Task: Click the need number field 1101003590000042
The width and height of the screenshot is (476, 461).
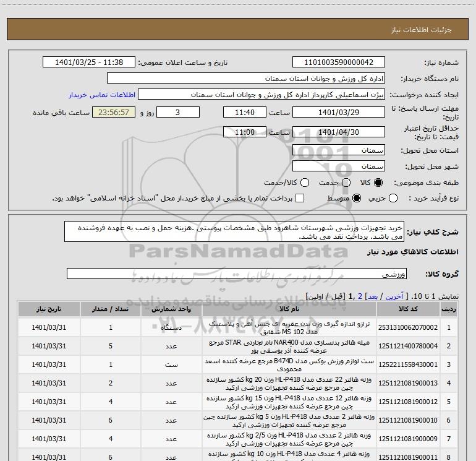Action: click(339, 62)
